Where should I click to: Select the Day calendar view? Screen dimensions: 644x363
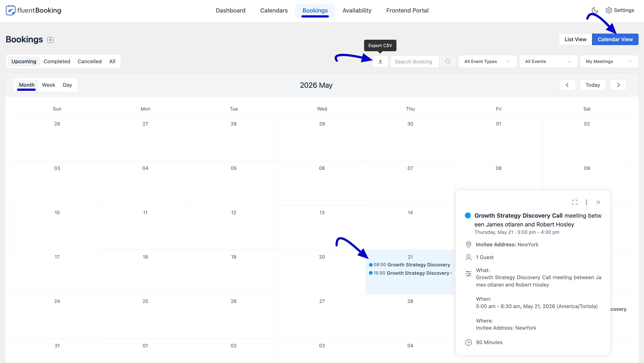67,85
